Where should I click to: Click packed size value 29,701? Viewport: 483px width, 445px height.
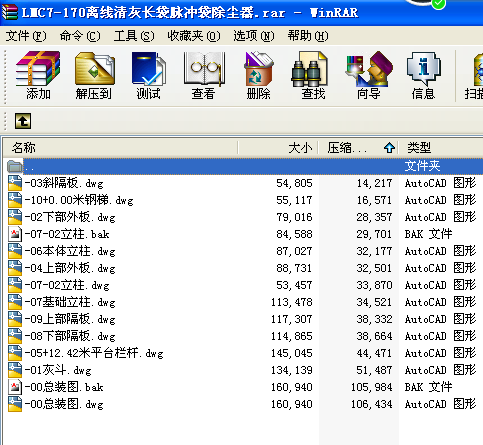pos(374,234)
